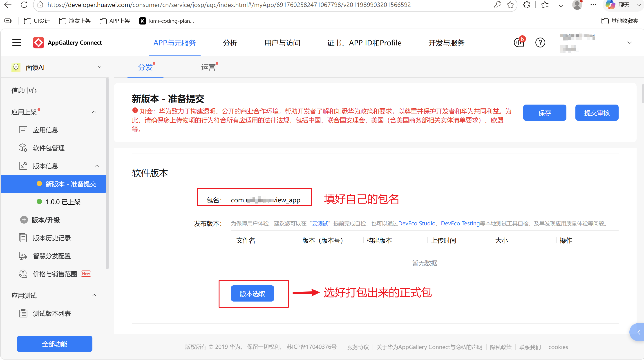Open 关于华为AppGallery Connect与隐私的声明 link
The image size is (644, 360).
tap(429, 347)
